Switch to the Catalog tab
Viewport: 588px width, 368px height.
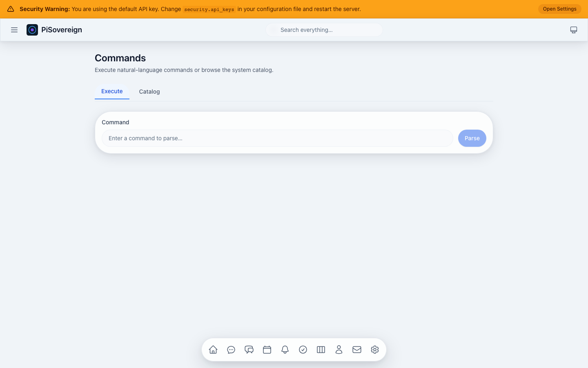tap(149, 92)
